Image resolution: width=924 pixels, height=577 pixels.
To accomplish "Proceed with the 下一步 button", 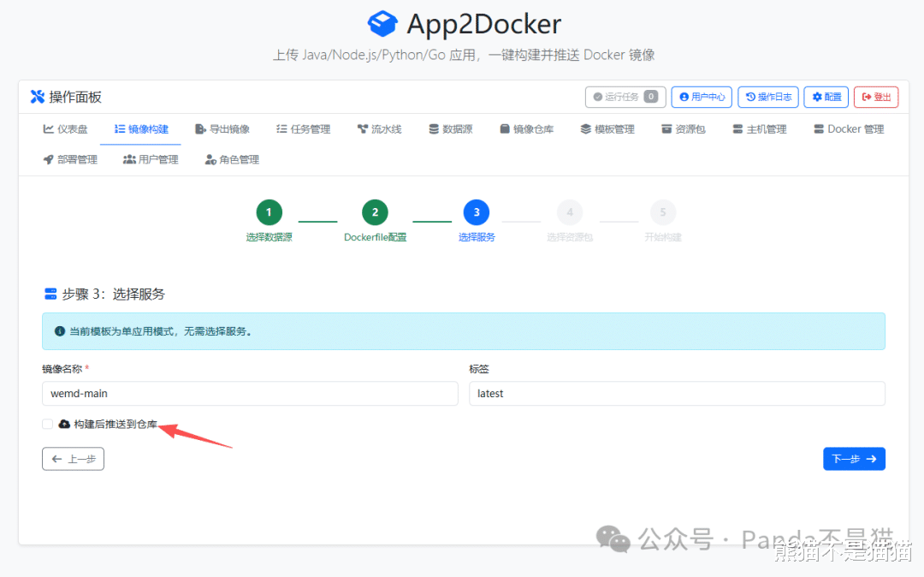I will click(854, 459).
